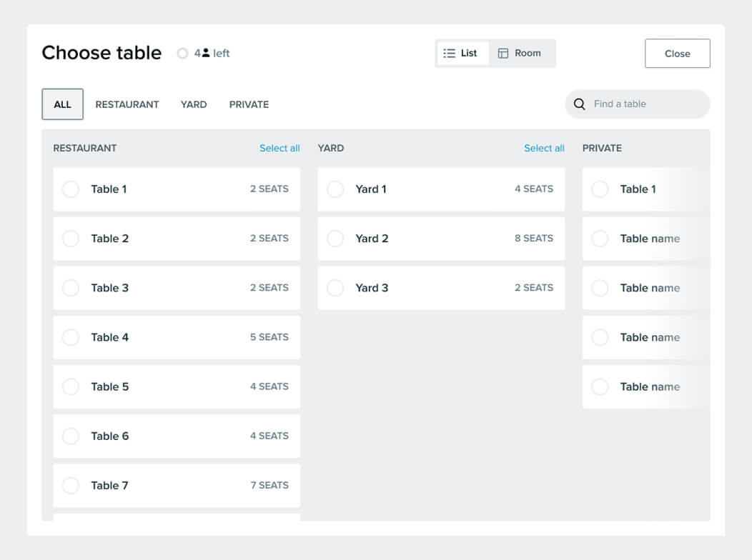
Task: Click the list view icon
Action: pos(449,54)
